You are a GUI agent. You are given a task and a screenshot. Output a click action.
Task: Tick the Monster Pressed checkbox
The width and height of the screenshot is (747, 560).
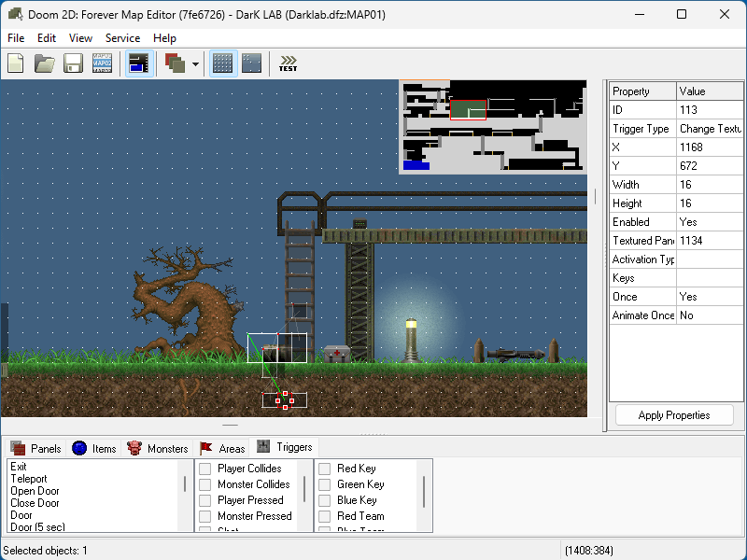click(x=205, y=516)
